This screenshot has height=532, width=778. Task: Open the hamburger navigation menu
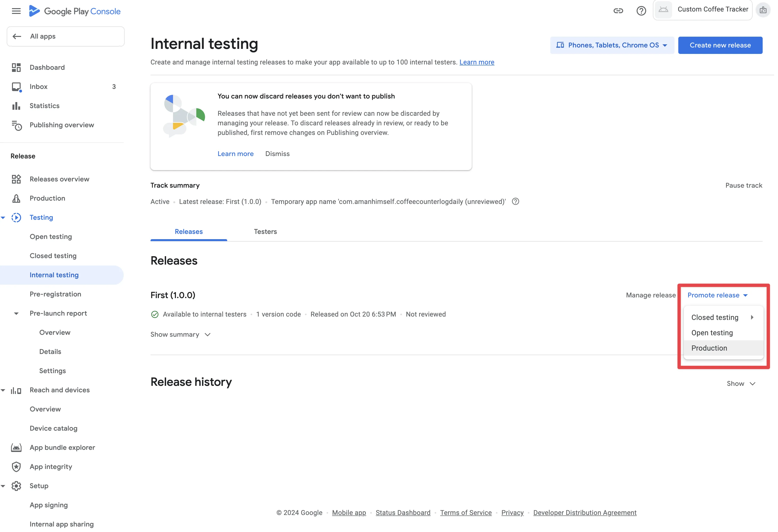coord(16,11)
